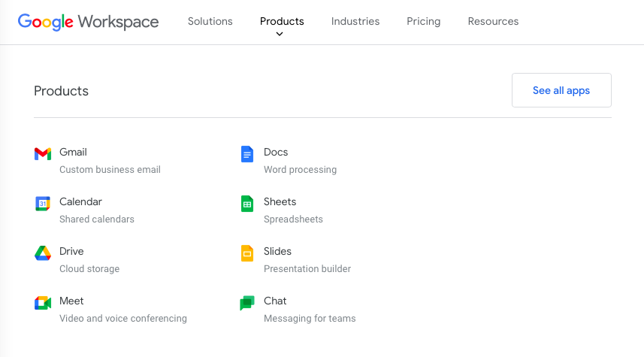Click 'Video and voice conferencing' text
The width and height of the screenshot is (644, 357).
pyautogui.click(x=123, y=319)
